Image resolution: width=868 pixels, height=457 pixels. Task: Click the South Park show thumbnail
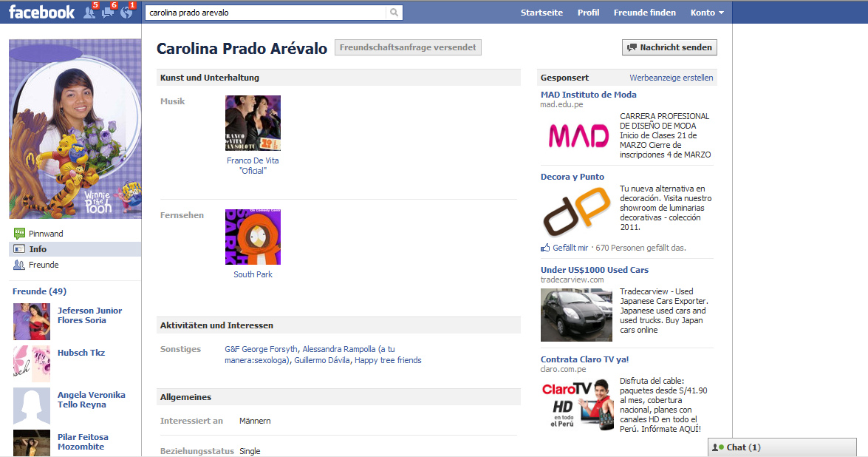click(x=253, y=237)
